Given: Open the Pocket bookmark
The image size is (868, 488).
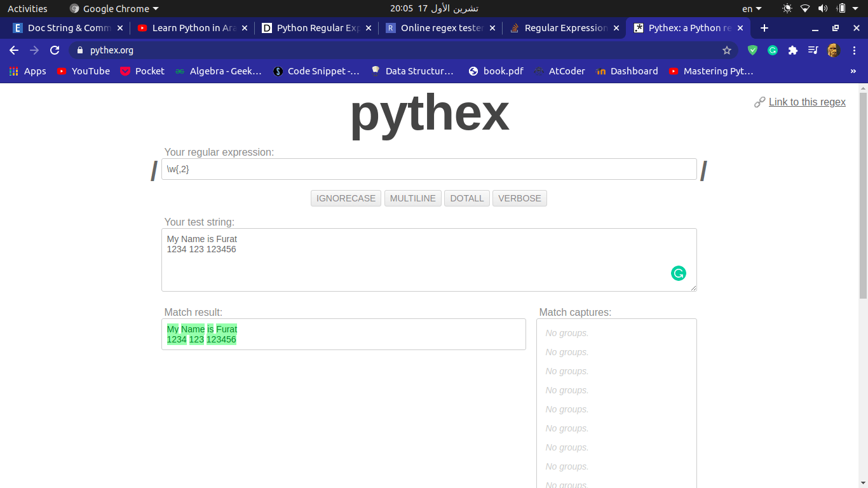Looking at the screenshot, I should (142, 71).
